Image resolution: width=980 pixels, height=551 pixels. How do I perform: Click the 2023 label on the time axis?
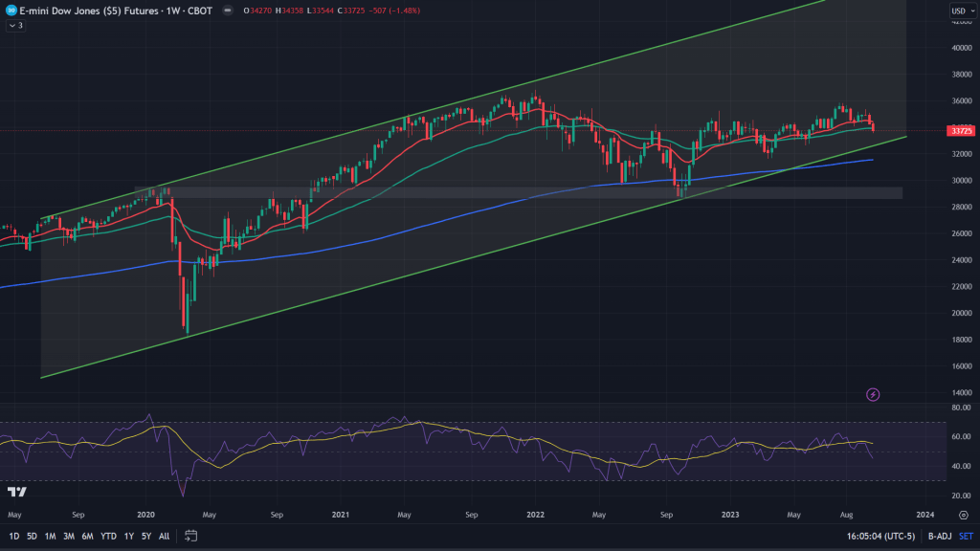click(x=730, y=514)
